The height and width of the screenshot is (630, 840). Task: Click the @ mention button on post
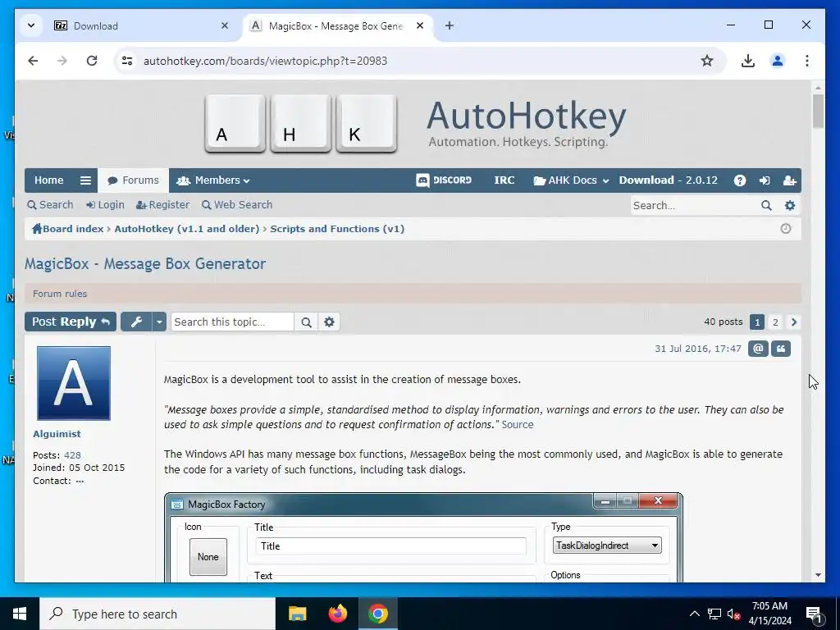click(757, 349)
